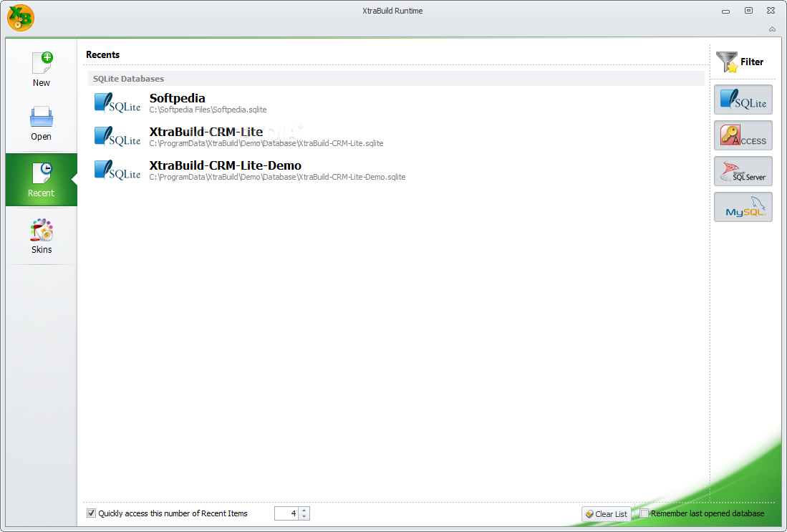Enable Remember last opened database checkbox

coord(644,513)
